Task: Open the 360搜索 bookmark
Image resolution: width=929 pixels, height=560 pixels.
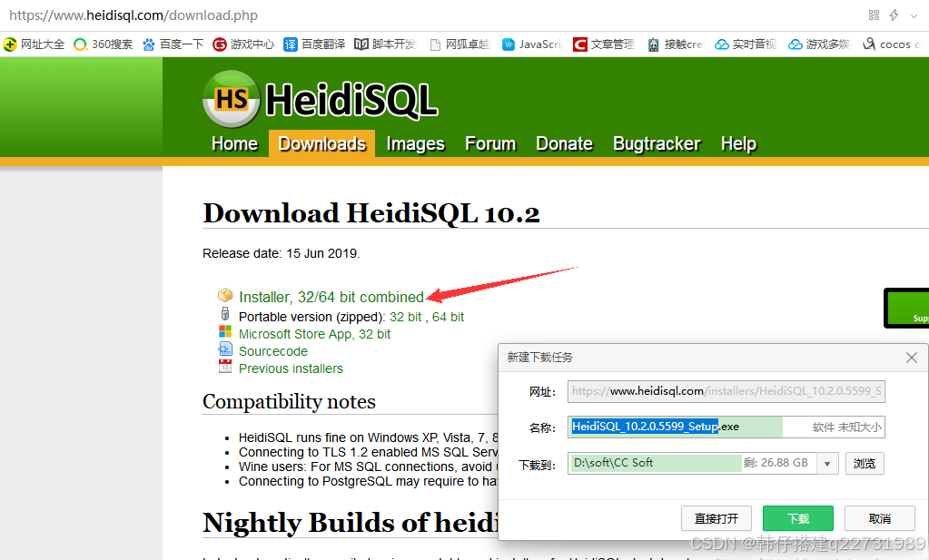Action: click(x=104, y=44)
